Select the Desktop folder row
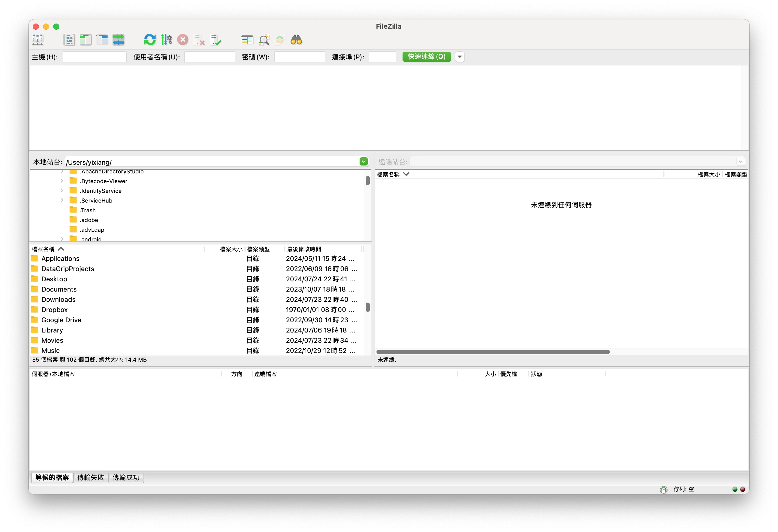 196,279
